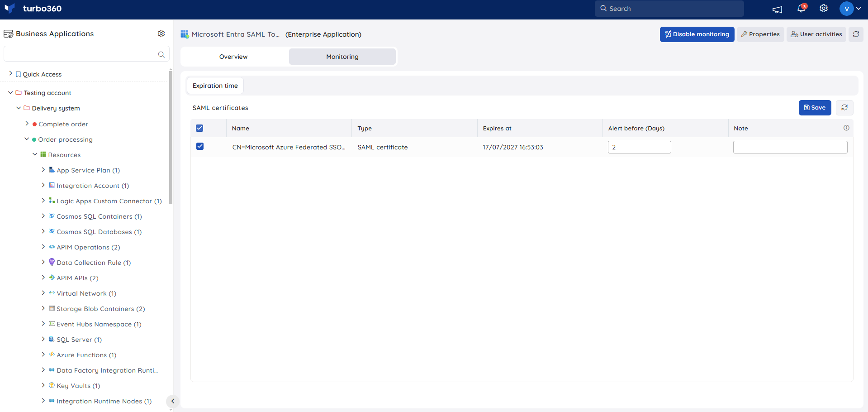The height and width of the screenshot is (412, 868).
Task: Expand Data Factory Integration Runtime group
Action: [43, 370]
